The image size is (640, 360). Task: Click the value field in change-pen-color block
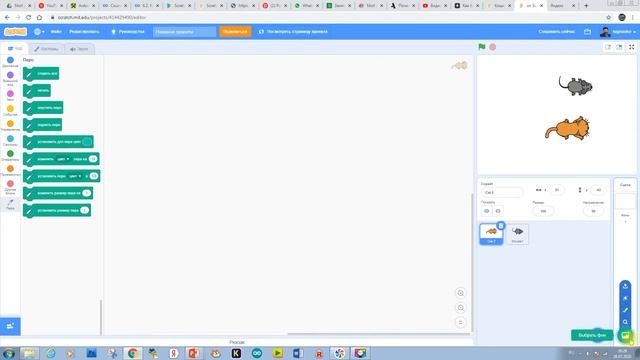(x=93, y=159)
